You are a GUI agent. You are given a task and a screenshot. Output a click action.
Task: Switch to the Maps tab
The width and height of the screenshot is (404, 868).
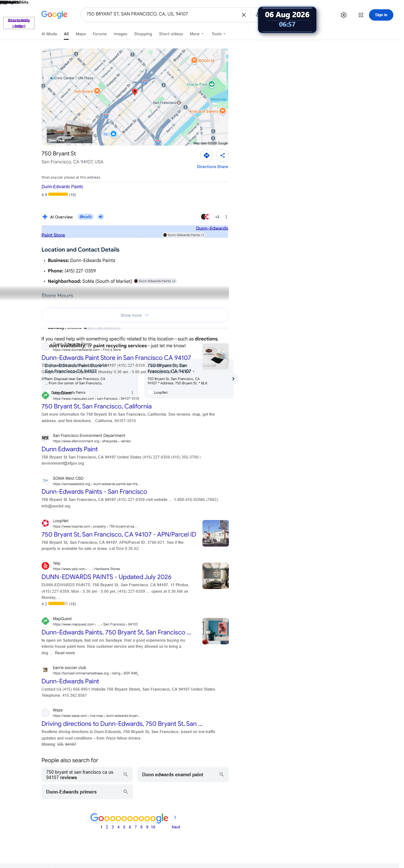[x=81, y=34]
